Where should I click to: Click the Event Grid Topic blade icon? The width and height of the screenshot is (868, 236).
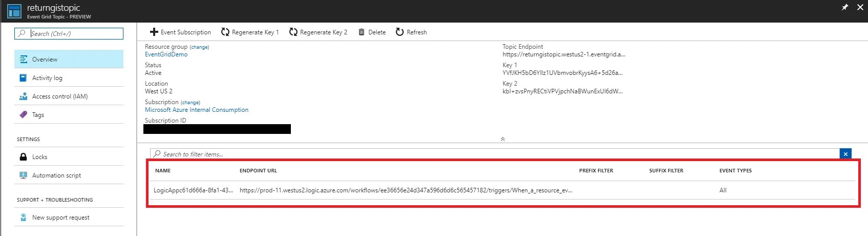(x=14, y=11)
